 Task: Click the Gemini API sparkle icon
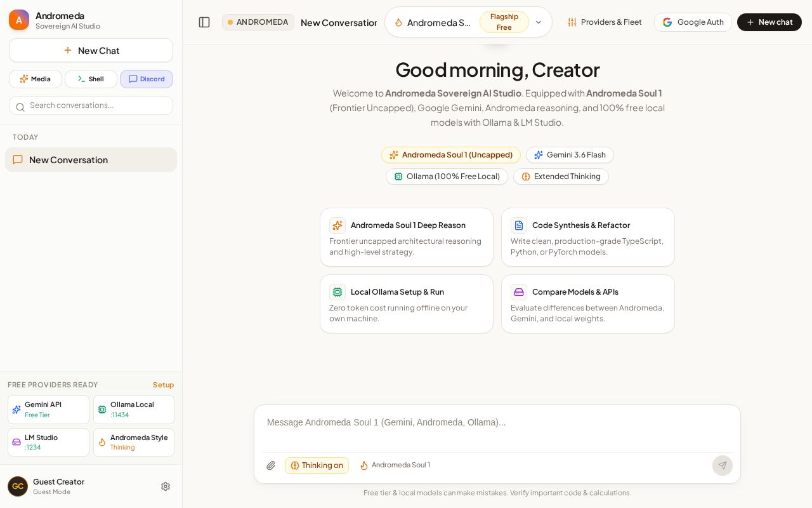pos(16,410)
